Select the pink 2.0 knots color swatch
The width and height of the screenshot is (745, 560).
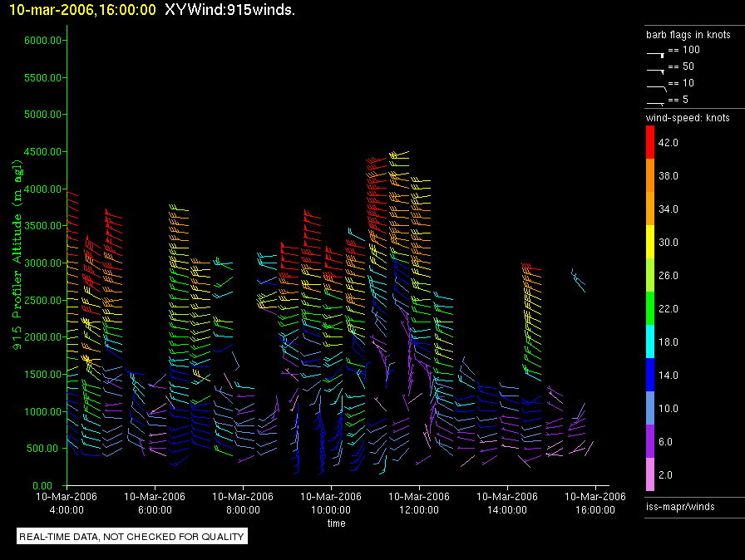pyautogui.click(x=652, y=474)
